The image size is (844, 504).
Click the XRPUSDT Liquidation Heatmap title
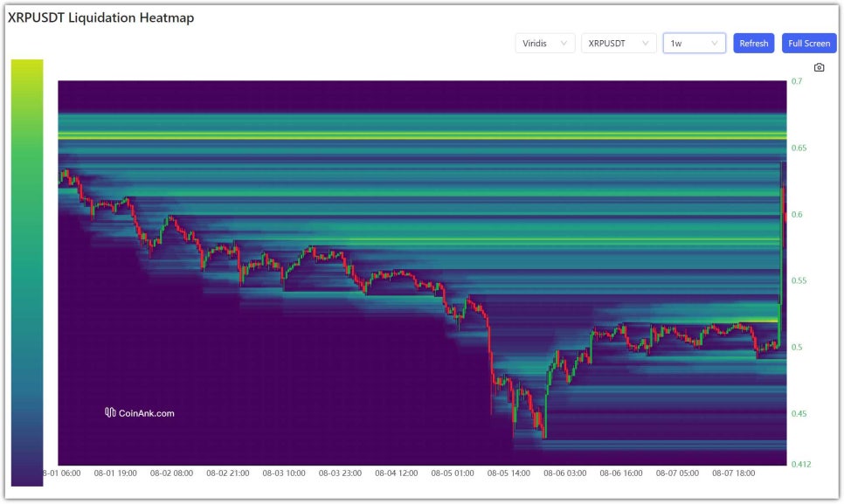pyautogui.click(x=100, y=17)
